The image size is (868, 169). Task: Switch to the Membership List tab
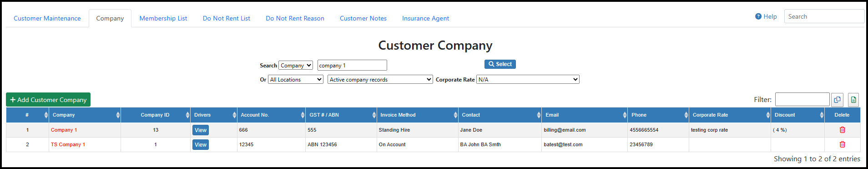click(163, 18)
